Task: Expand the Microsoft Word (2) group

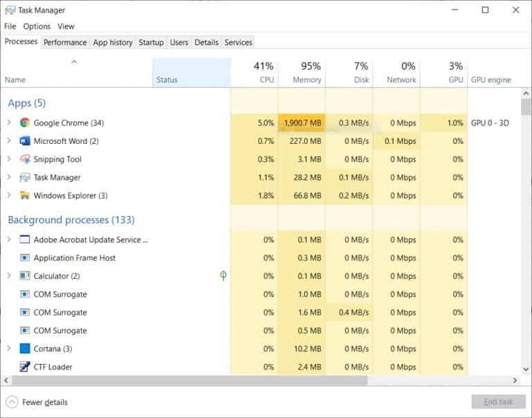Action: (9, 140)
